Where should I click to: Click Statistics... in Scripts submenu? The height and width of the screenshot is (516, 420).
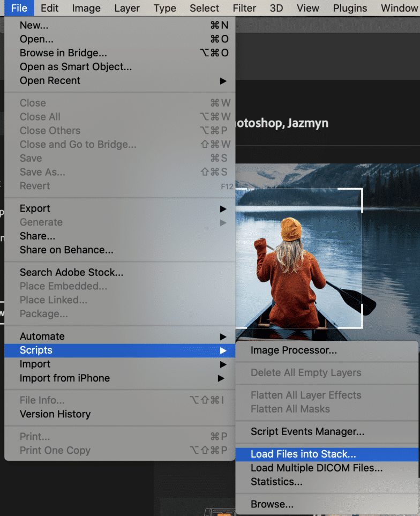276,482
